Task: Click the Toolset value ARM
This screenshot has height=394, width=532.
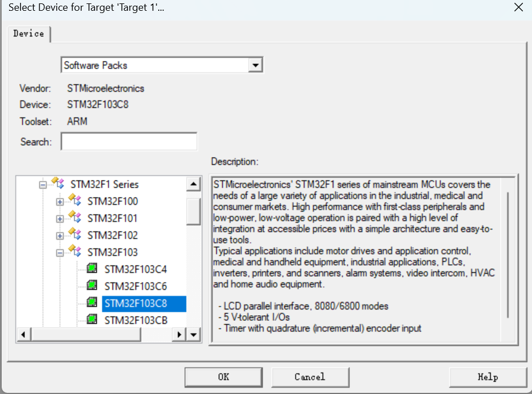Action: pyautogui.click(x=77, y=121)
